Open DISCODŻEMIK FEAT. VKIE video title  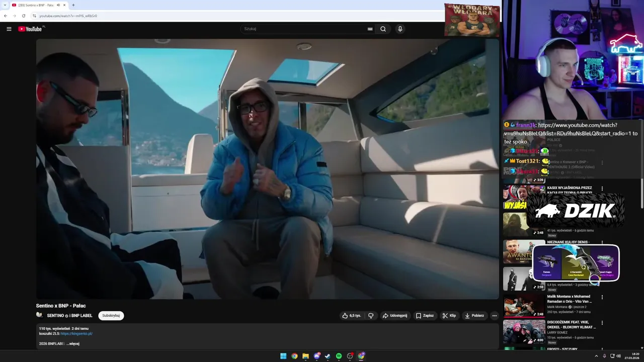coord(572,325)
